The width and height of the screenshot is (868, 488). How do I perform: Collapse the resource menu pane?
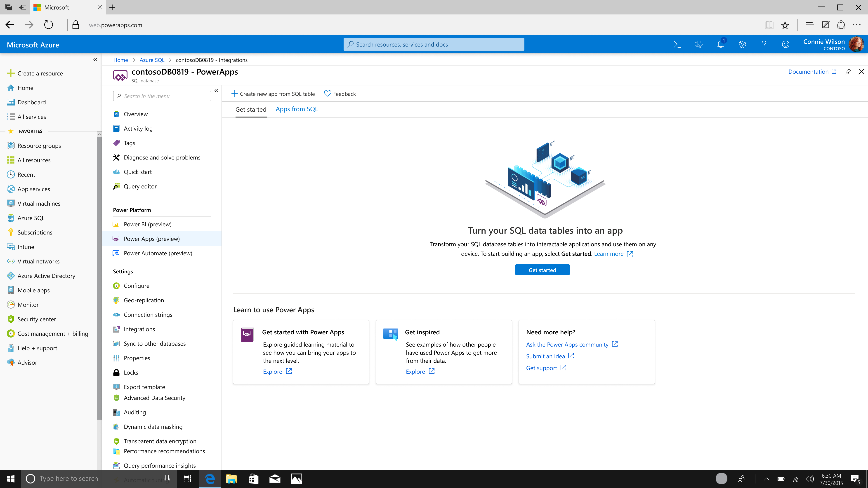coord(216,91)
